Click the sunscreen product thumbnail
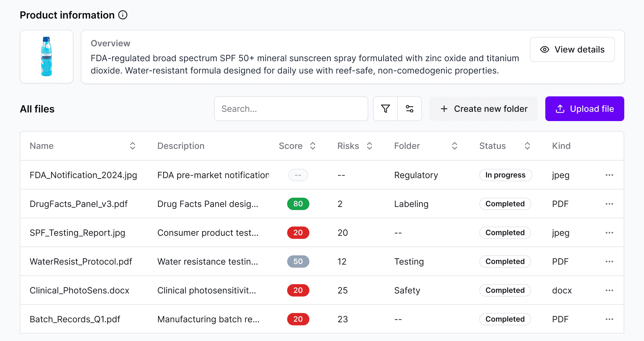Screen dimensions: 644x341 coord(46,57)
